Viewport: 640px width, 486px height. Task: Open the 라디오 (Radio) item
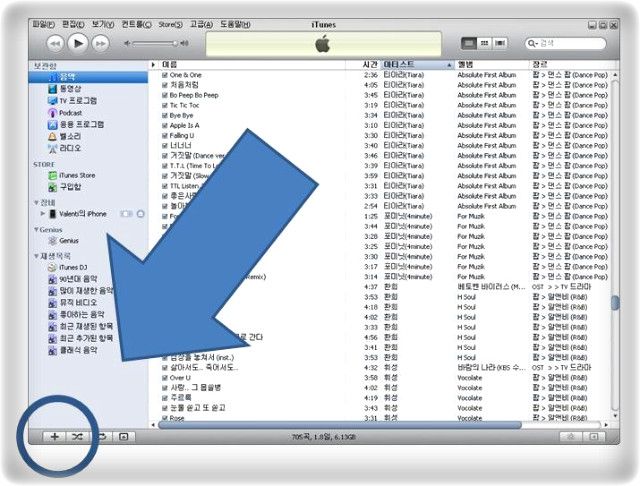[x=64, y=148]
